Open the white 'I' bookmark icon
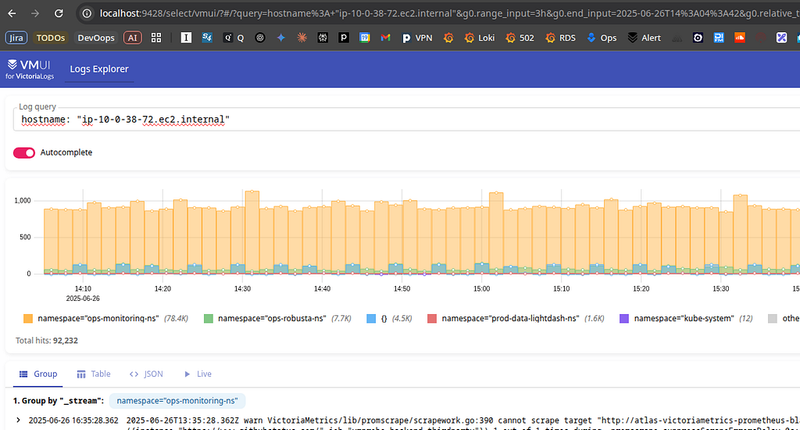The height and width of the screenshot is (430, 800). [186, 38]
